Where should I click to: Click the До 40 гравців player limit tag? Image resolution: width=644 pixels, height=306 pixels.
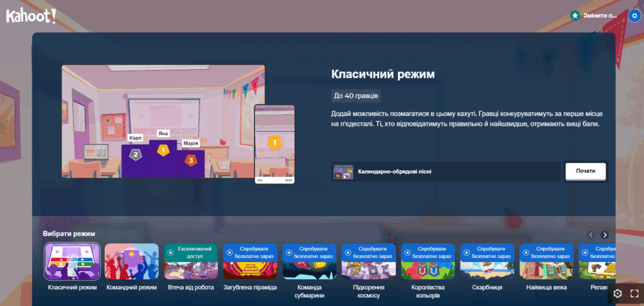[356, 96]
